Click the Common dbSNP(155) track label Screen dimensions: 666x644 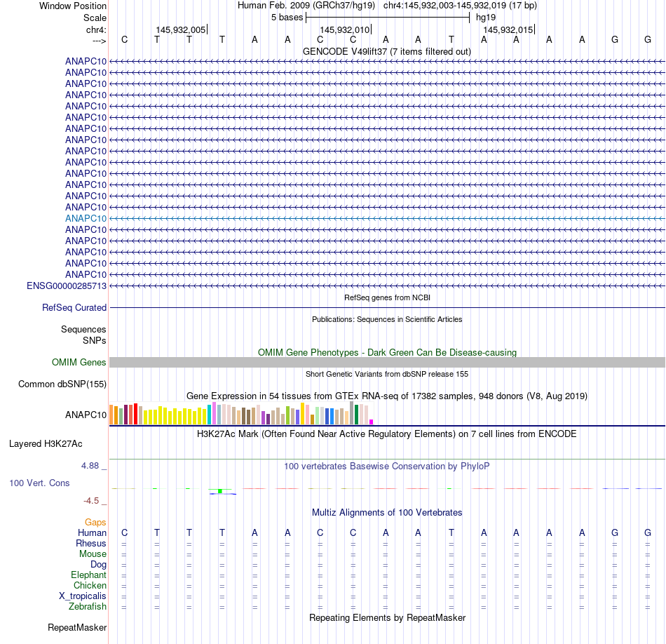(62, 384)
